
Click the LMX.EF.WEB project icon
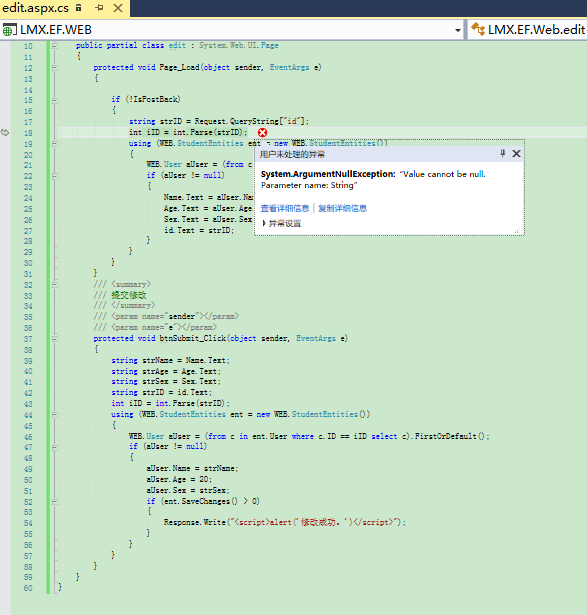[10, 30]
